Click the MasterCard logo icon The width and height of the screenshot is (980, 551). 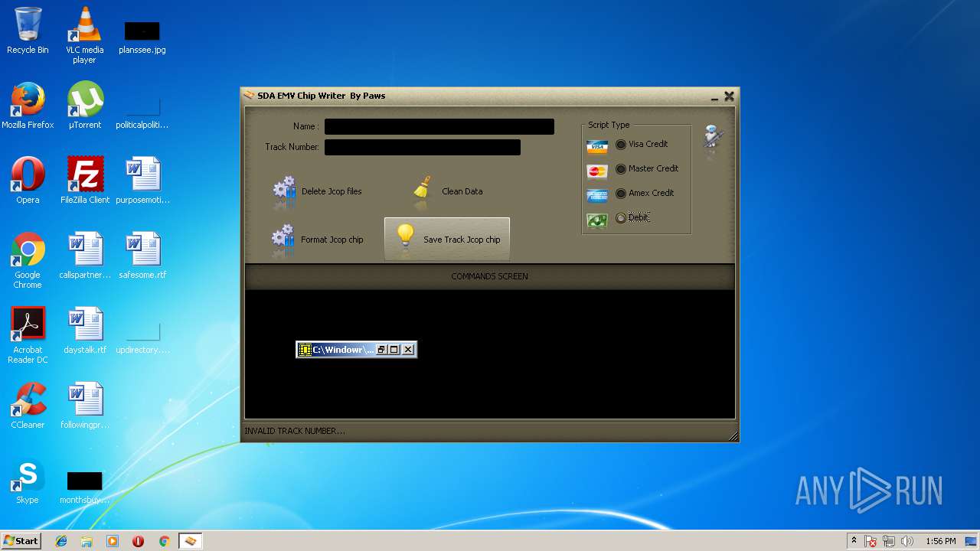(x=596, y=171)
